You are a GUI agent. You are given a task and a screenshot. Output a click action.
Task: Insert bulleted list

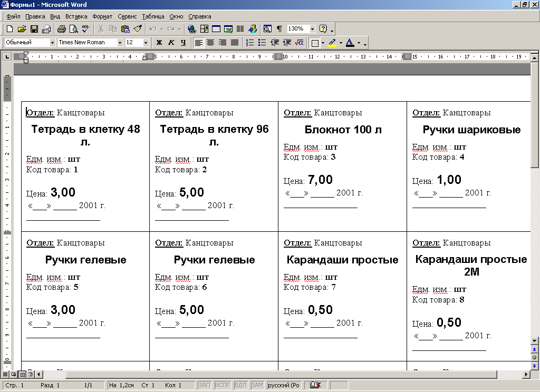tap(262, 42)
